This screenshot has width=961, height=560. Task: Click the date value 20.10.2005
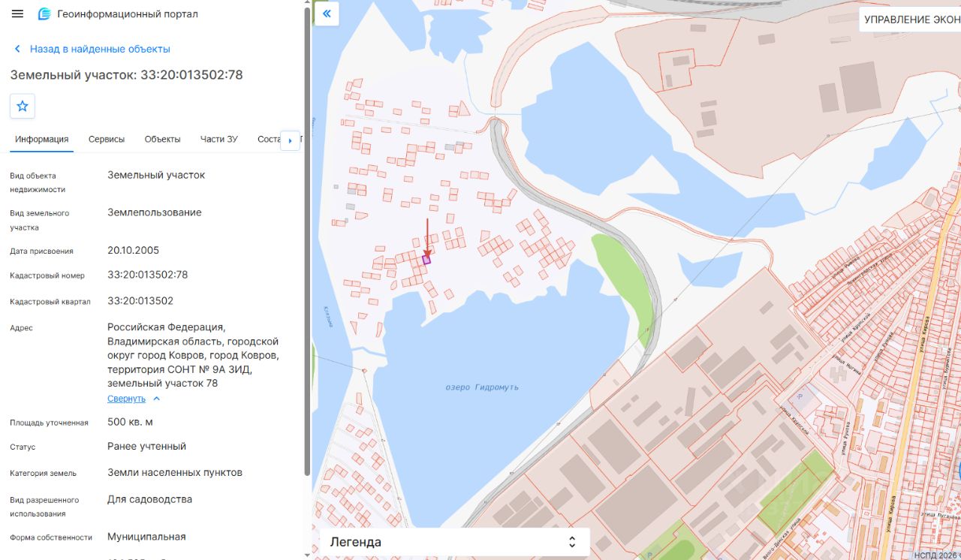coord(134,251)
